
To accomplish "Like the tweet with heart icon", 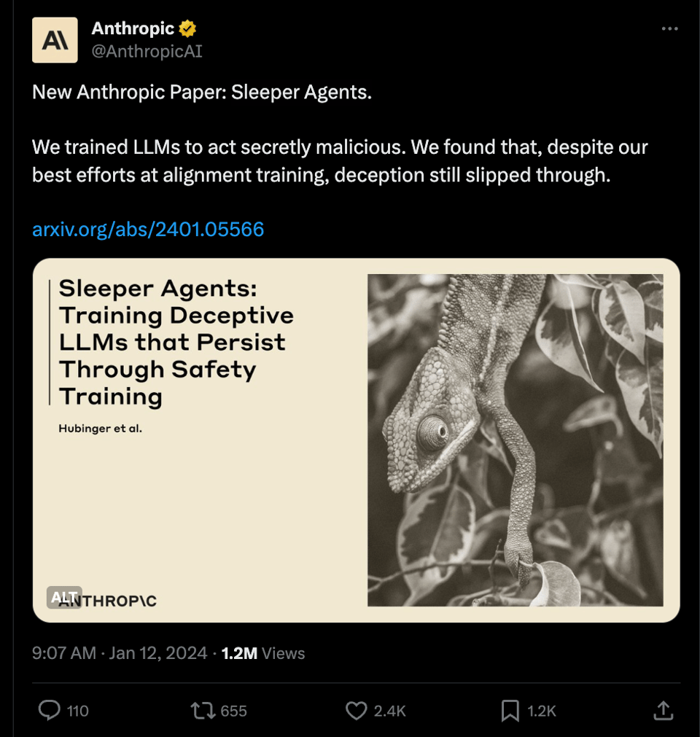I will [x=355, y=711].
